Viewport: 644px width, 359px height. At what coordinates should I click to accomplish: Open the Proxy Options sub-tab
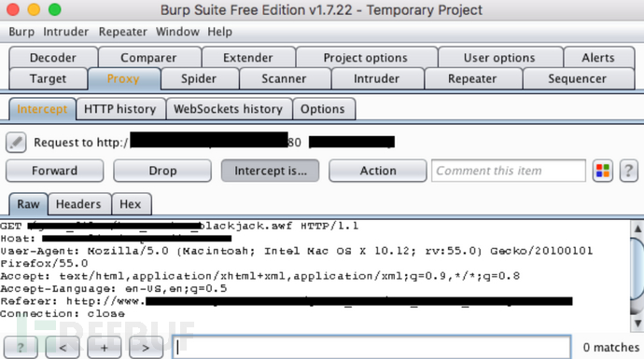(323, 109)
